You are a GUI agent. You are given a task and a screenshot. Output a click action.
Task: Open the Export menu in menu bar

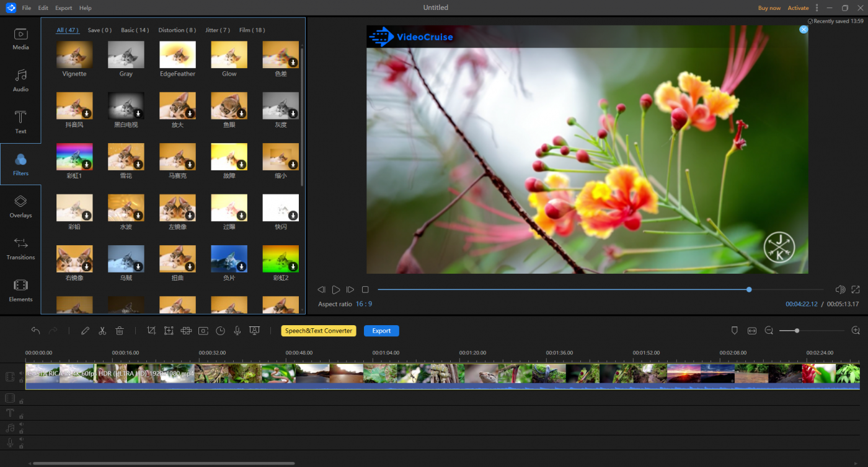point(63,8)
